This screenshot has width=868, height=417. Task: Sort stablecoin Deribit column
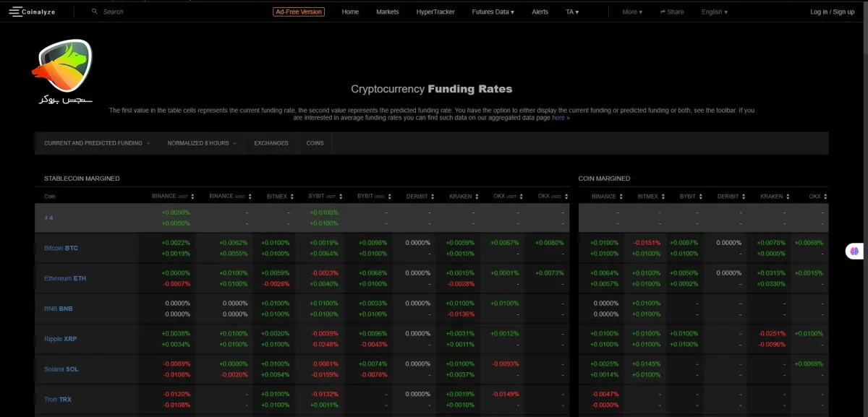click(x=420, y=196)
